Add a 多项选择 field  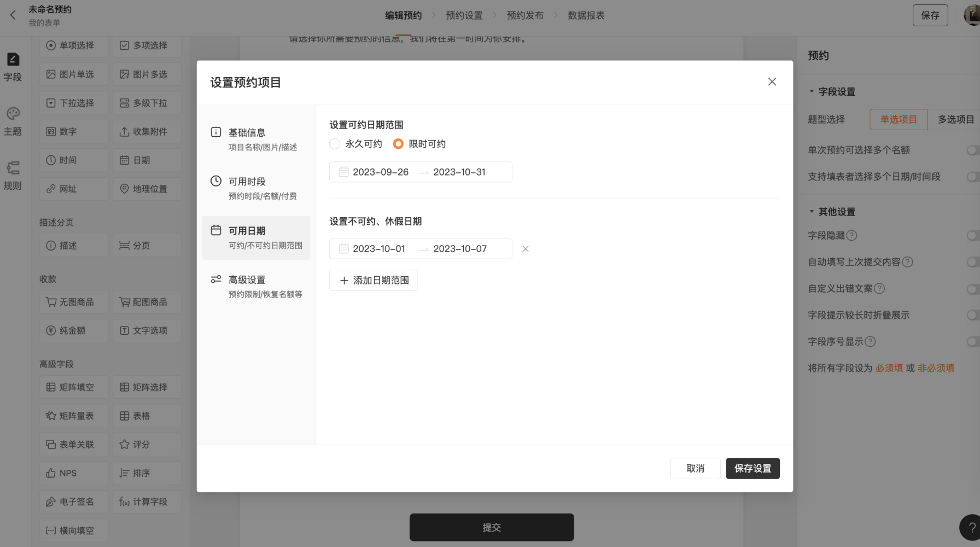point(147,45)
